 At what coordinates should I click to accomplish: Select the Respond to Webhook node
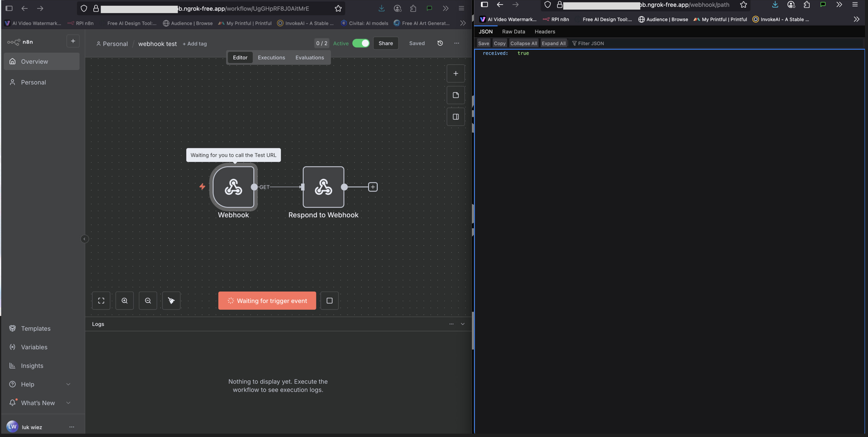[323, 187]
